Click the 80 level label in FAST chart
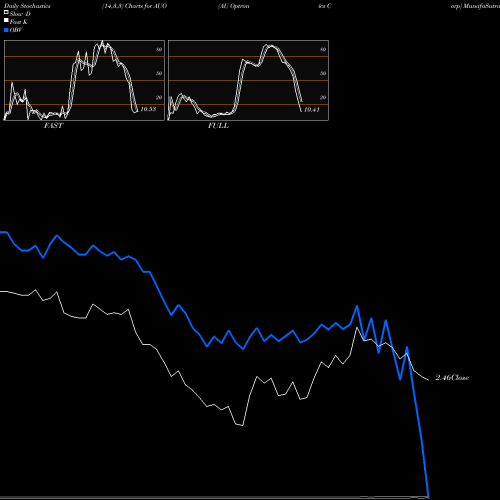 click(x=159, y=49)
